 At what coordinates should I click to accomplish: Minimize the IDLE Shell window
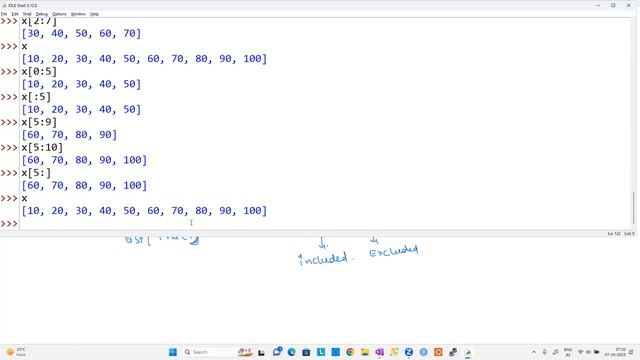[x=598, y=5]
